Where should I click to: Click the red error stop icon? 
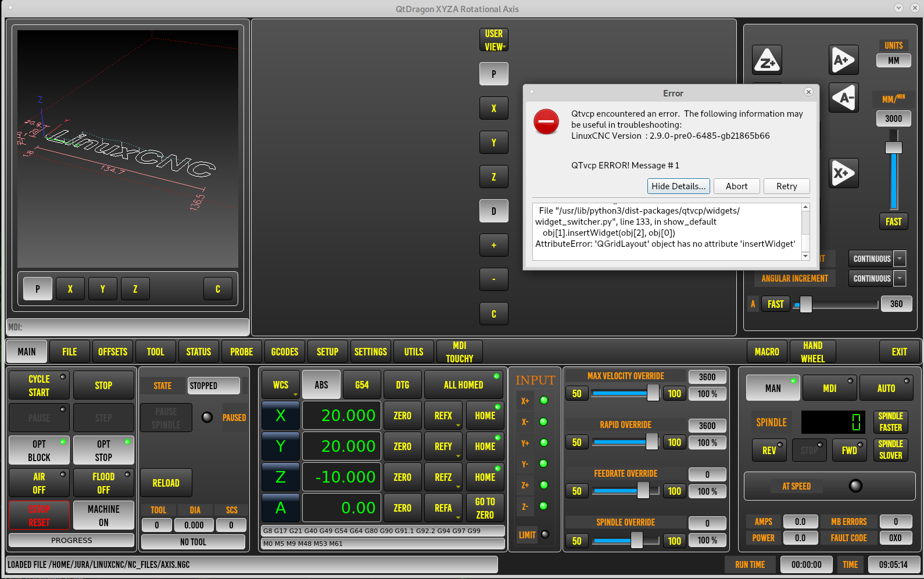point(546,121)
